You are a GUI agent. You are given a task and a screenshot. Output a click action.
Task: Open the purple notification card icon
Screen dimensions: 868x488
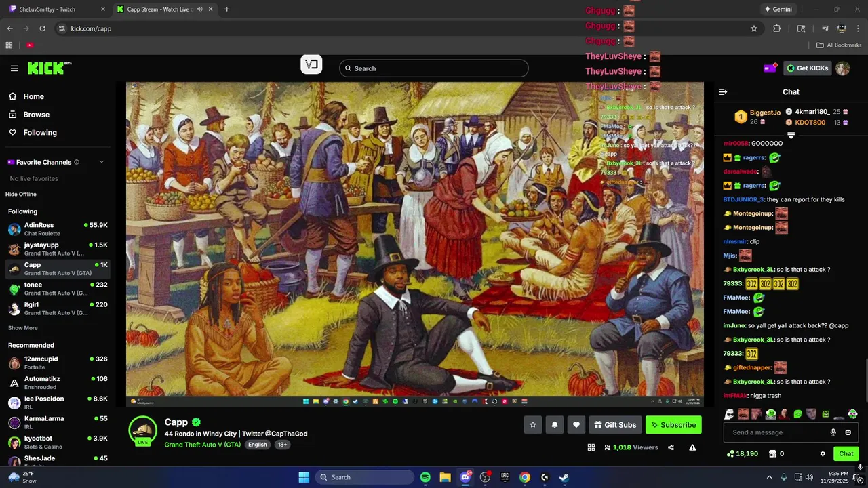pyautogui.click(x=770, y=68)
